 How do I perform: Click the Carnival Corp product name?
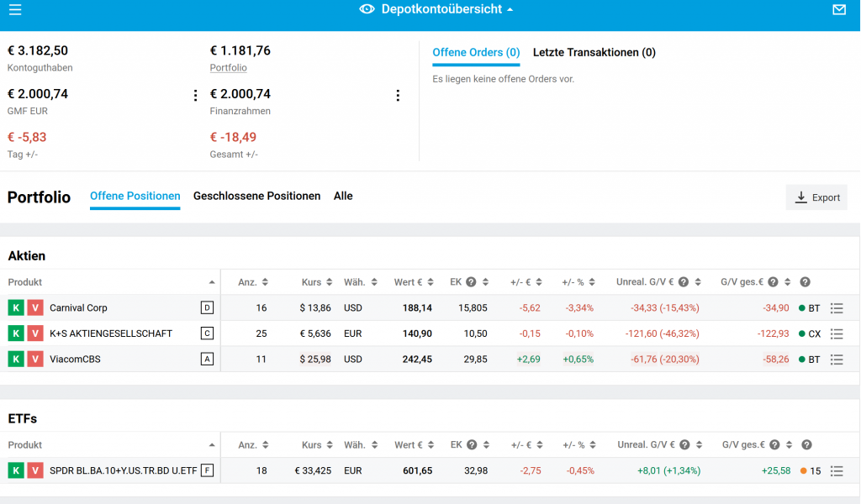pyautogui.click(x=78, y=308)
